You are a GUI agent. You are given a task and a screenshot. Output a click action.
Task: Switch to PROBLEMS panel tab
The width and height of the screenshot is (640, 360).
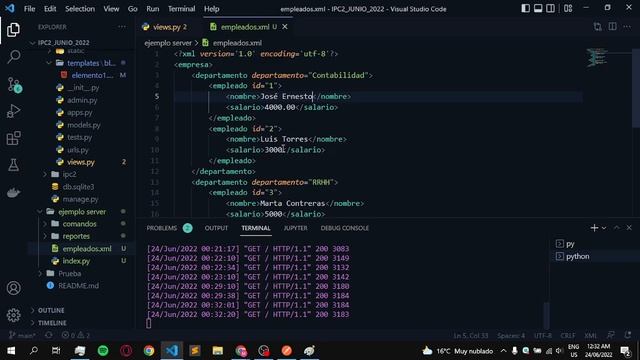[162, 228]
